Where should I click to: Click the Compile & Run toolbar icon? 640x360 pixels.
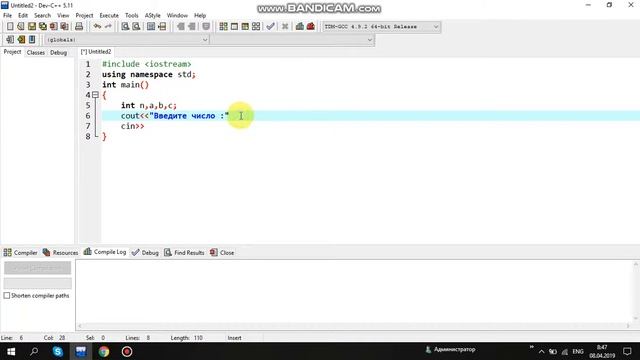click(245, 27)
